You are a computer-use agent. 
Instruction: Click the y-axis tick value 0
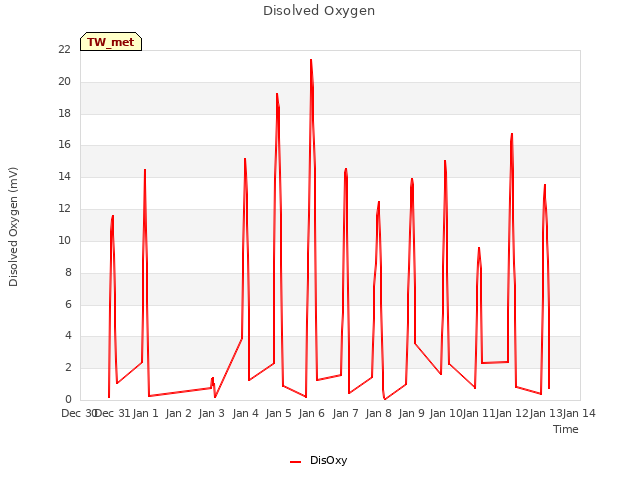68,399
